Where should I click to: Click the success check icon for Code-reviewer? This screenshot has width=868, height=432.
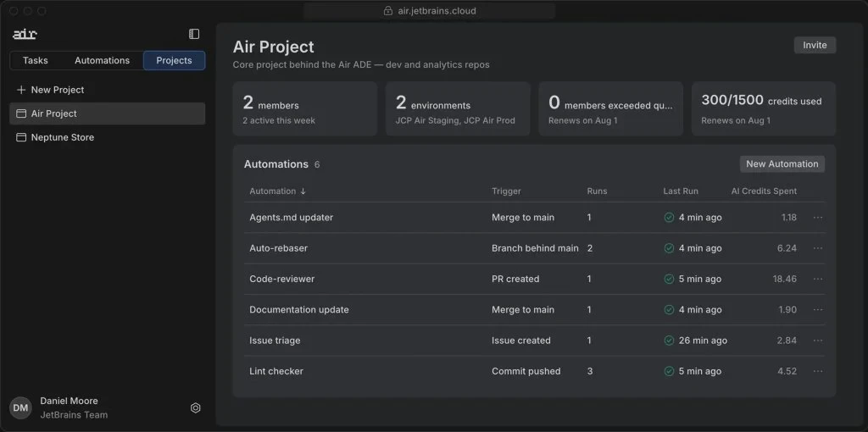pyautogui.click(x=669, y=279)
